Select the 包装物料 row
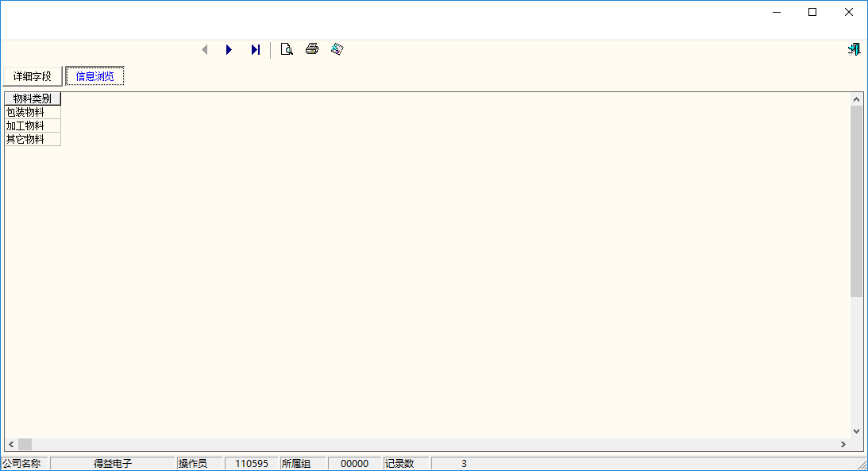 click(33, 112)
